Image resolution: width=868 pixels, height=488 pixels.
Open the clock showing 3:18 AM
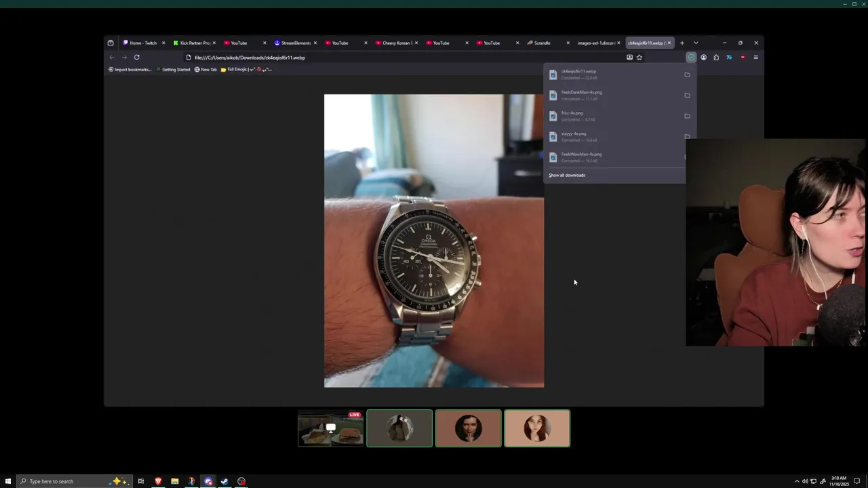(x=838, y=481)
